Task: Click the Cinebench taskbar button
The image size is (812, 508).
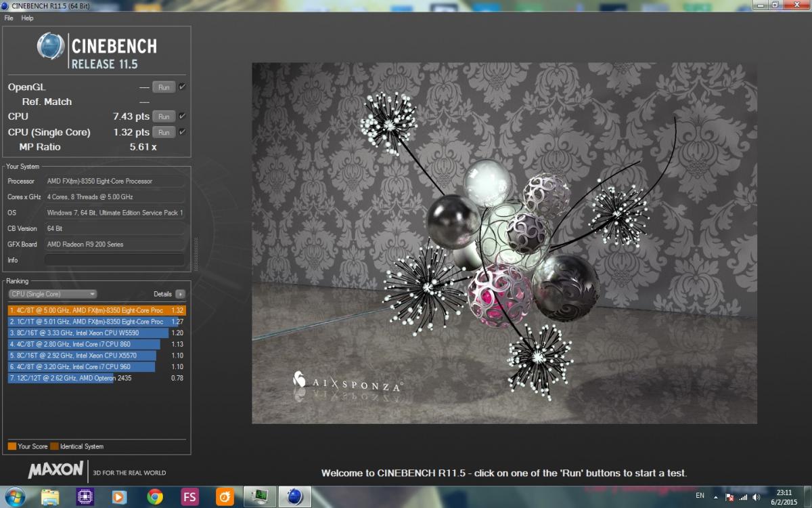Action: (x=295, y=497)
